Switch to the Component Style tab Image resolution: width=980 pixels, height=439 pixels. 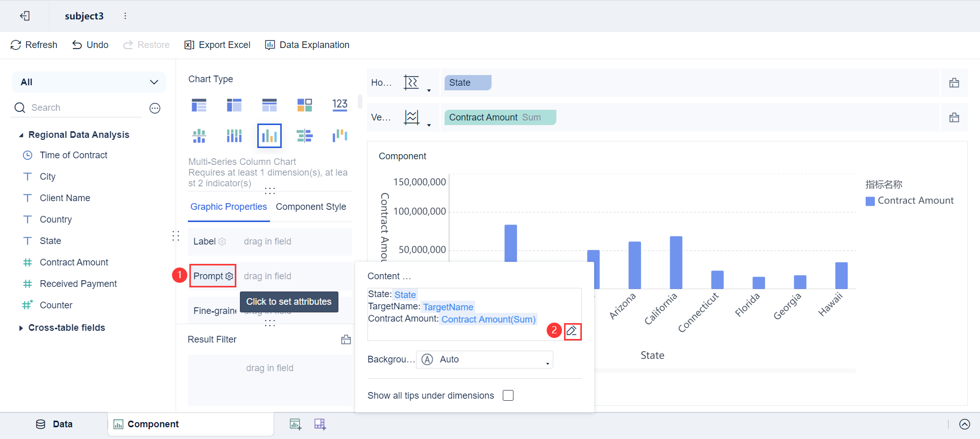click(x=311, y=207)
